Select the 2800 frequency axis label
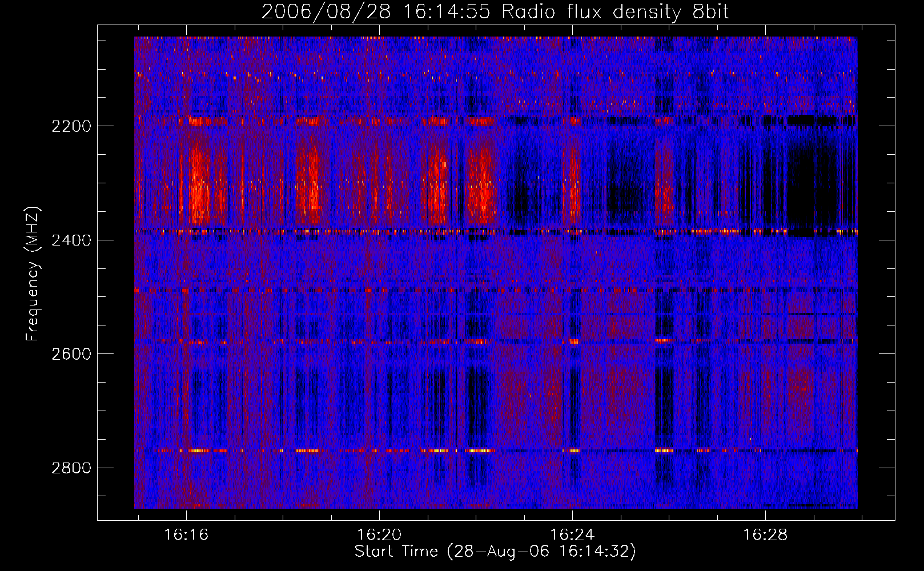 [x=71, y=468]
